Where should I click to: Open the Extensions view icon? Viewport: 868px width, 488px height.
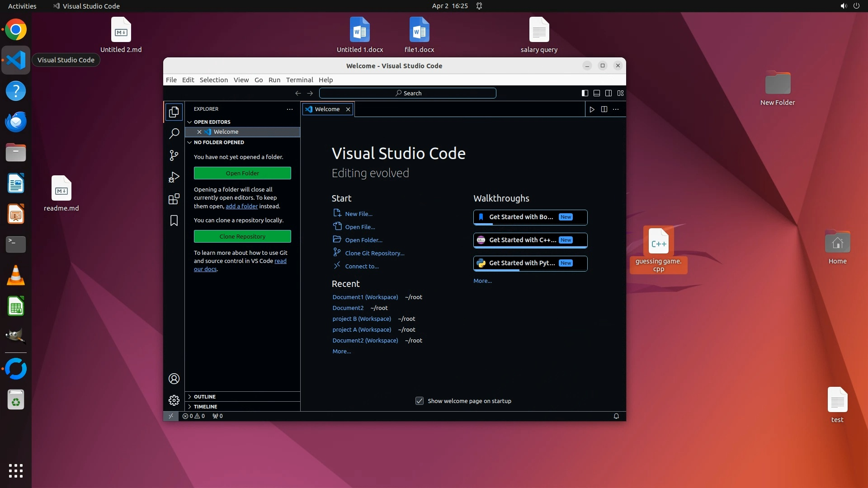click(174, 199)
